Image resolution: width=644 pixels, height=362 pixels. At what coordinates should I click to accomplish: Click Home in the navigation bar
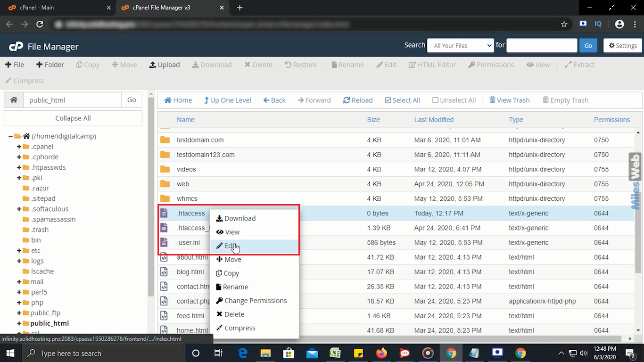(178, 100)
